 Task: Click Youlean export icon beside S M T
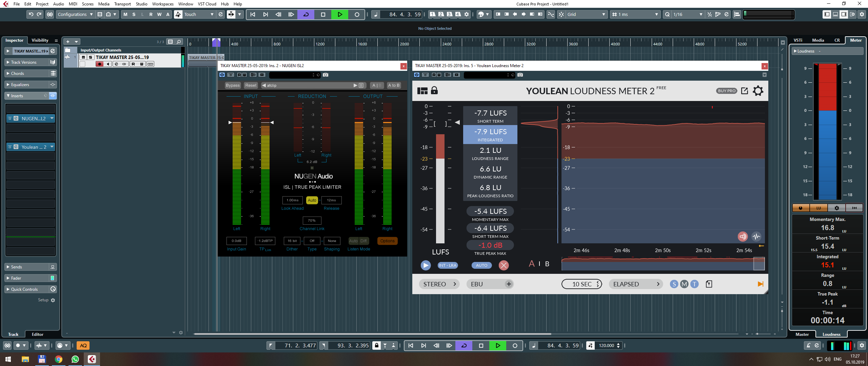click(709, 284)
